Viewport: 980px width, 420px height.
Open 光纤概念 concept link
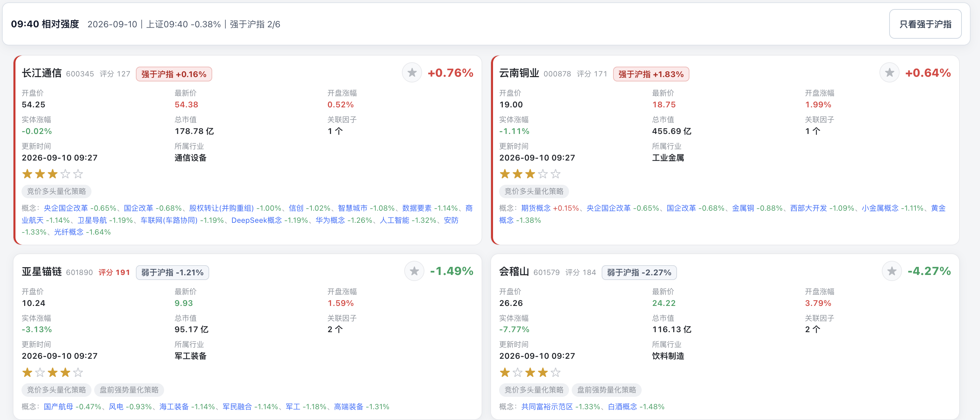(x=69, y=232)
